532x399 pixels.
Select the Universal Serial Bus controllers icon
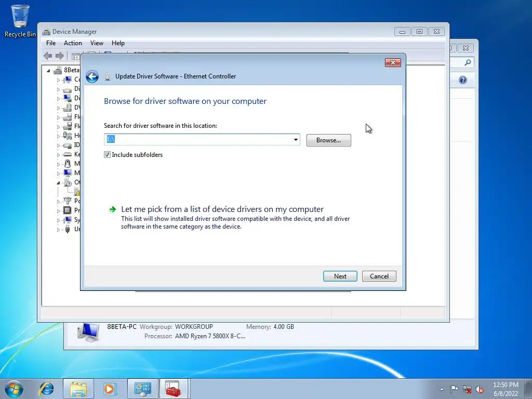coord(68,229)
